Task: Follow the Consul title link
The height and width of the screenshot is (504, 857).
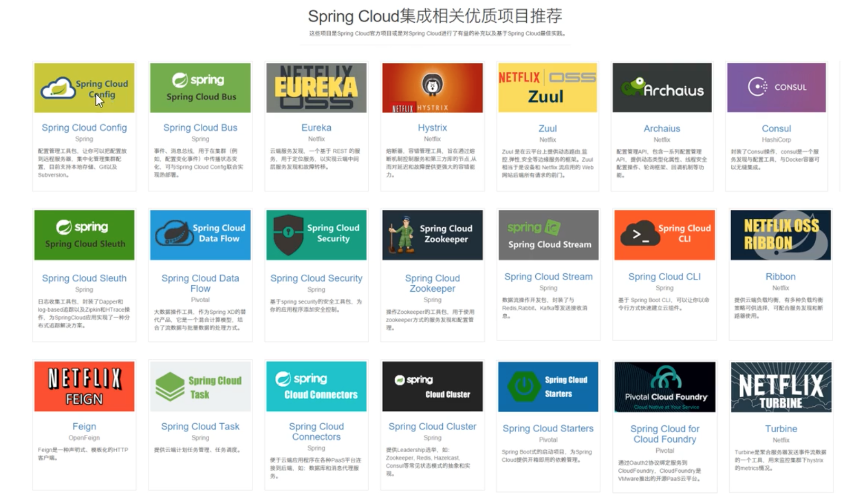Action: (x=776, y=128)
